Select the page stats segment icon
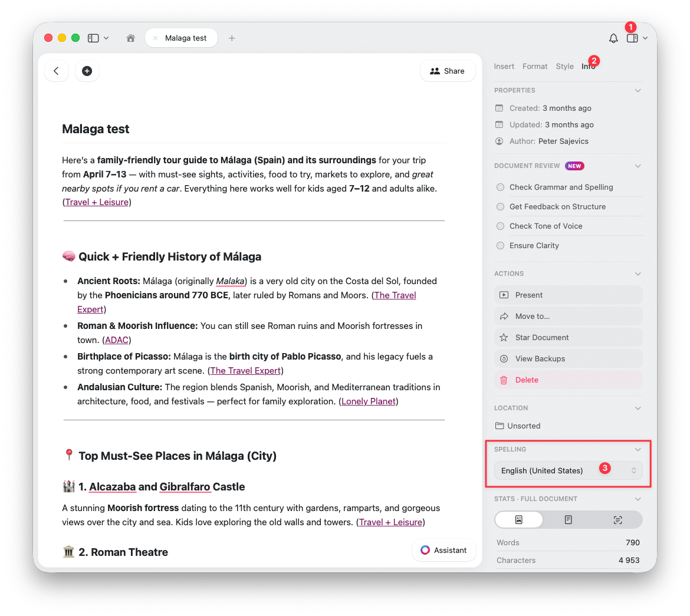 568,520
